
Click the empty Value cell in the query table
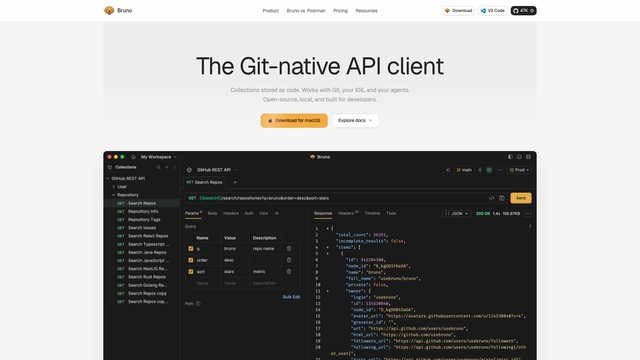[235, 283]
